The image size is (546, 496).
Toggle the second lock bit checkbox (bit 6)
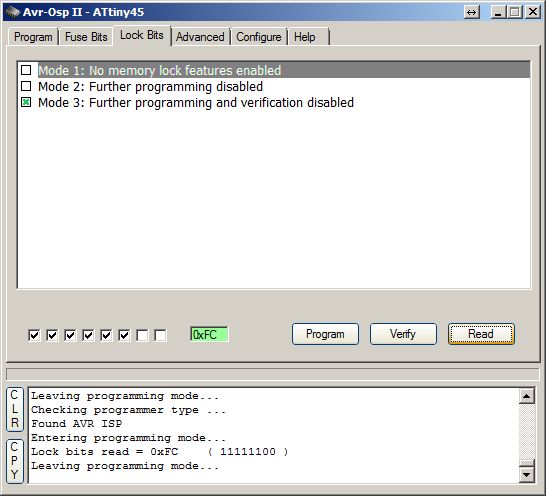(52, 335)
